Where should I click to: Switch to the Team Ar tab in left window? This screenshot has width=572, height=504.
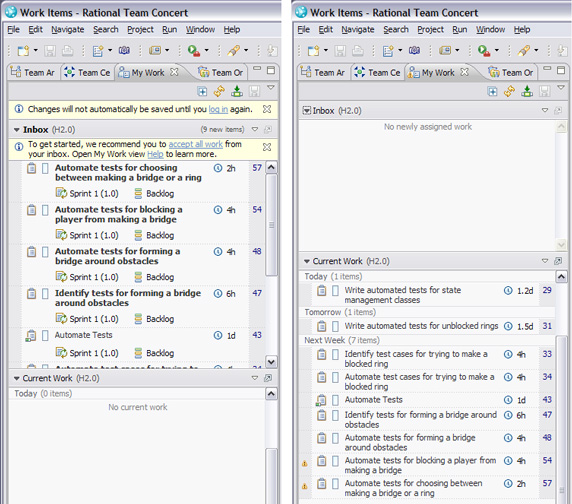pos(33,73)
